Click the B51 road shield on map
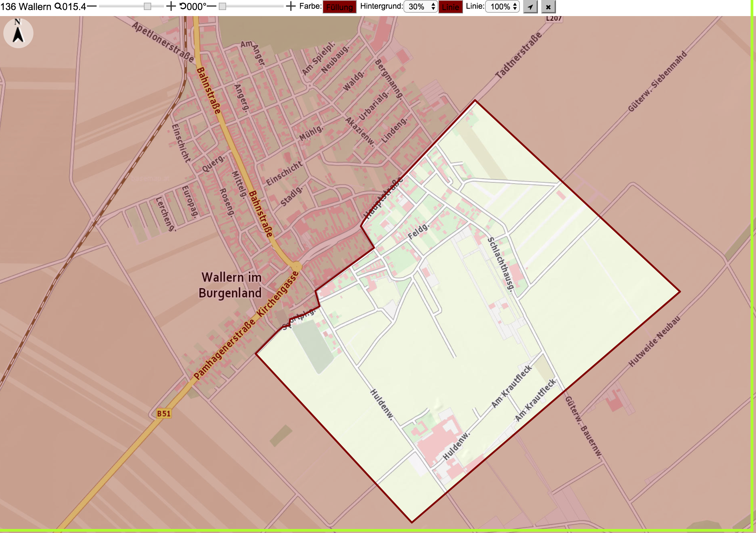 tap(164, 413)
